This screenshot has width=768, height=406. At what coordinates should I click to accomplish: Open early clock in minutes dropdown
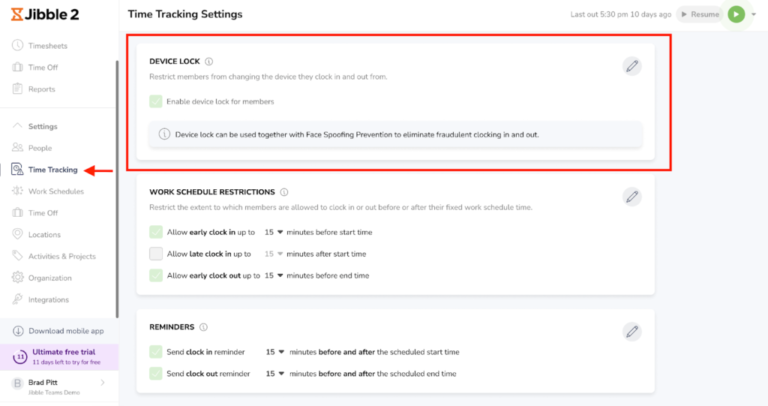pos(274,232)
